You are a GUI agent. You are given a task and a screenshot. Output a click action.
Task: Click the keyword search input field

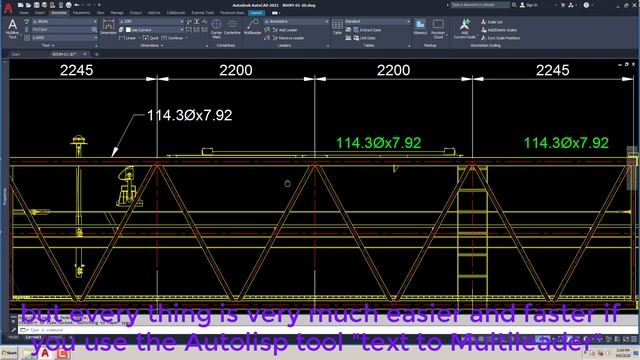point(480,5)
